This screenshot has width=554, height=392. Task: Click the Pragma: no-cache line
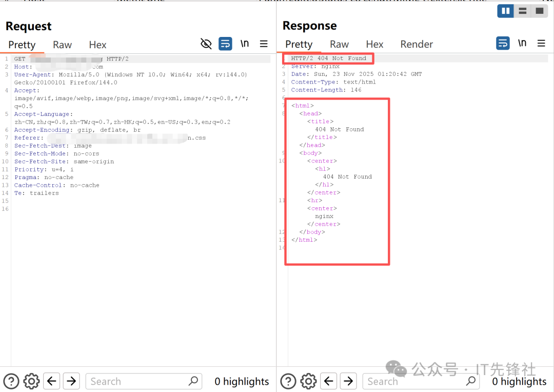44,178
